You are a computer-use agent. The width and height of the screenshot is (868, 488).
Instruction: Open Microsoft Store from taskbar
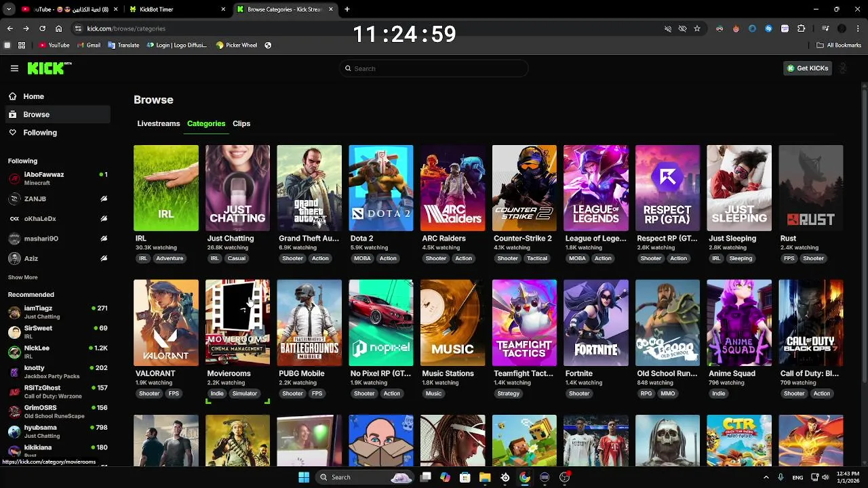465,477
